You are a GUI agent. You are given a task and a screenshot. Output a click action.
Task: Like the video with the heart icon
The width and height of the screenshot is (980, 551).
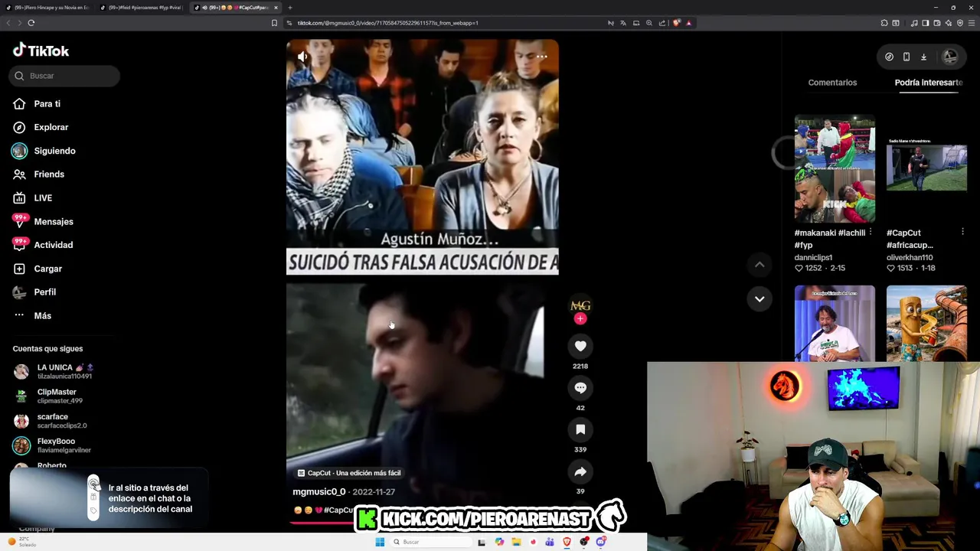pos(580,347)
